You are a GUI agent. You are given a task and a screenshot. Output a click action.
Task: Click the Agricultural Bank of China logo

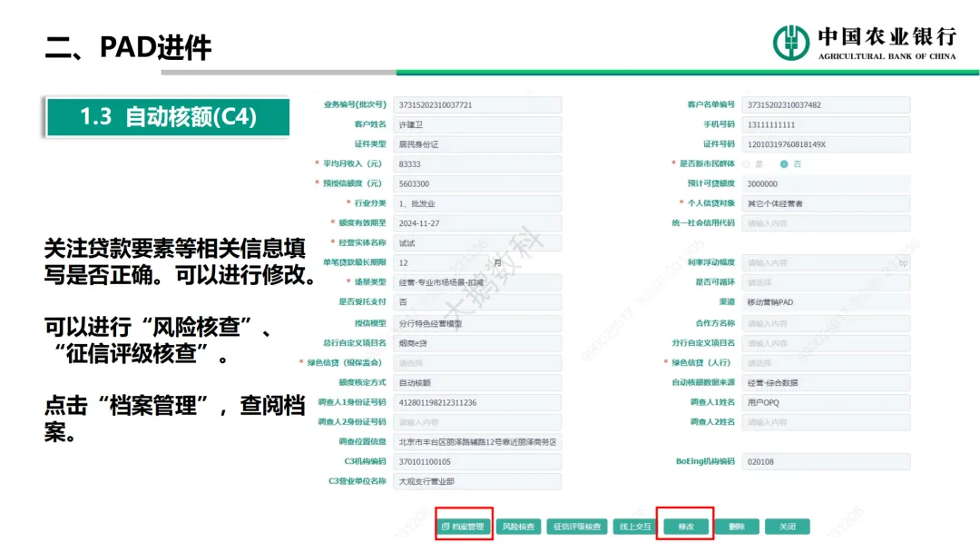point(864,43)
